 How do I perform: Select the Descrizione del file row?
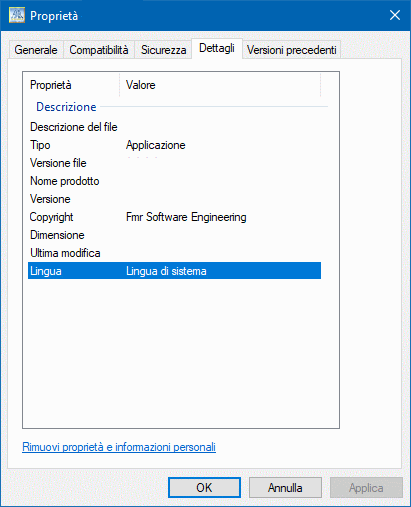click(174, 127)
